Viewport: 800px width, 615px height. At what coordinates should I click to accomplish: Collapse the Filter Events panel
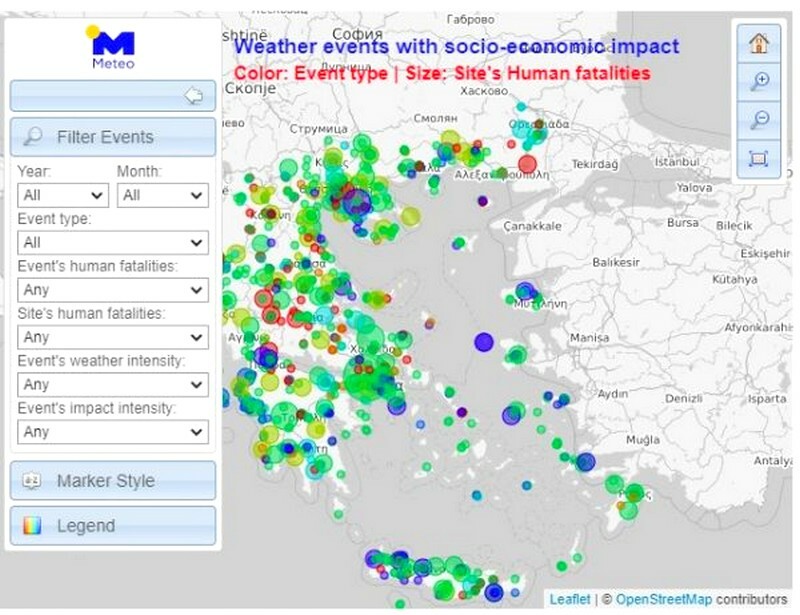click(113, 136)
